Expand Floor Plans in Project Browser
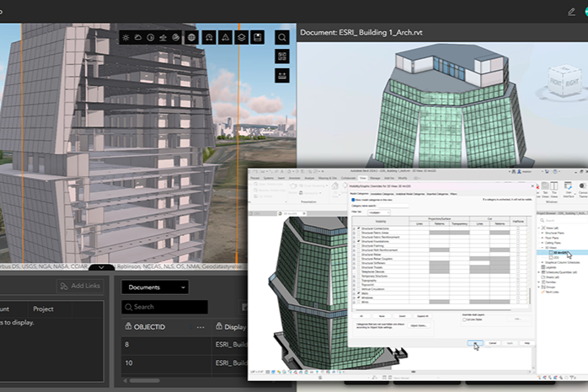The width and height of the screenshot is (588, 392). click(543, 238)
